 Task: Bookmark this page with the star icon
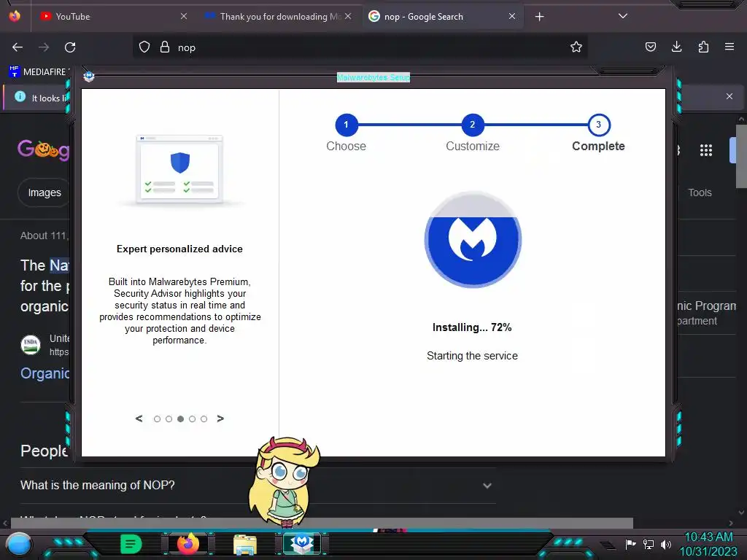click(576, 47)
